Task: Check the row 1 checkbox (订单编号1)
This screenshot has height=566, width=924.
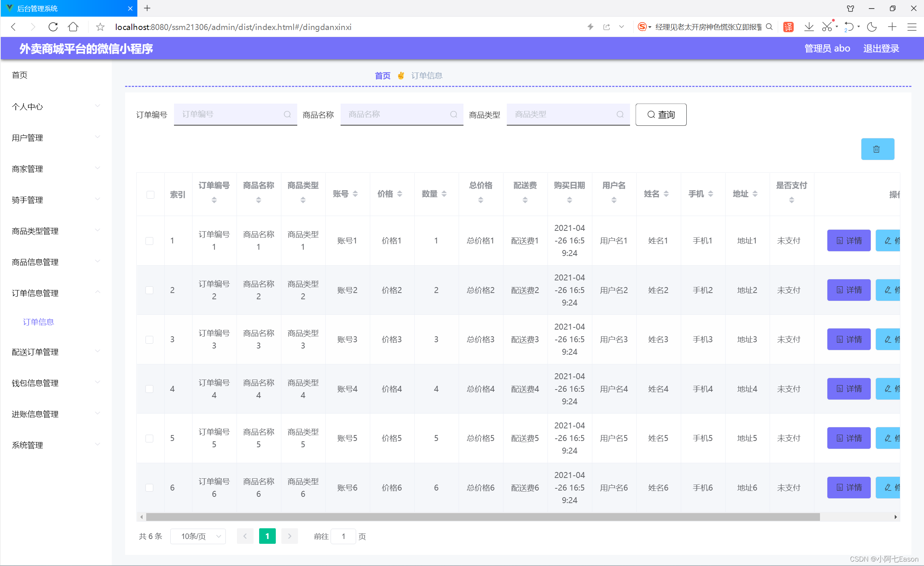Action: [149, 241]
